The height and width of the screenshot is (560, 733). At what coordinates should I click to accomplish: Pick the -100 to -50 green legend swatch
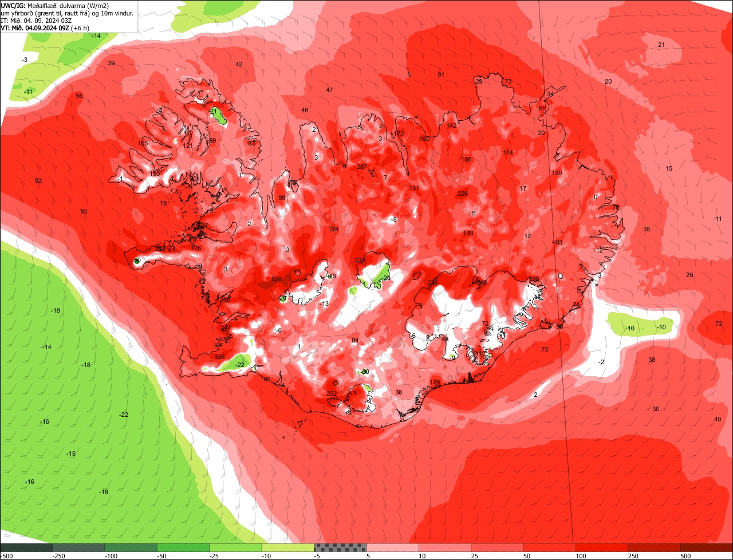[x=131, y=548]
